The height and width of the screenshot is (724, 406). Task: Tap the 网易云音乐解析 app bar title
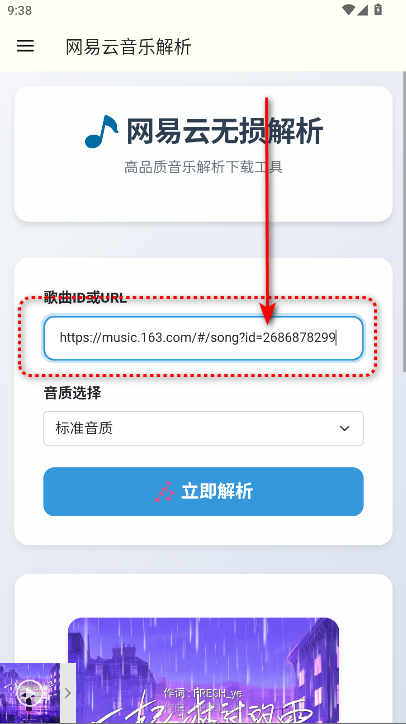point(128,47)
